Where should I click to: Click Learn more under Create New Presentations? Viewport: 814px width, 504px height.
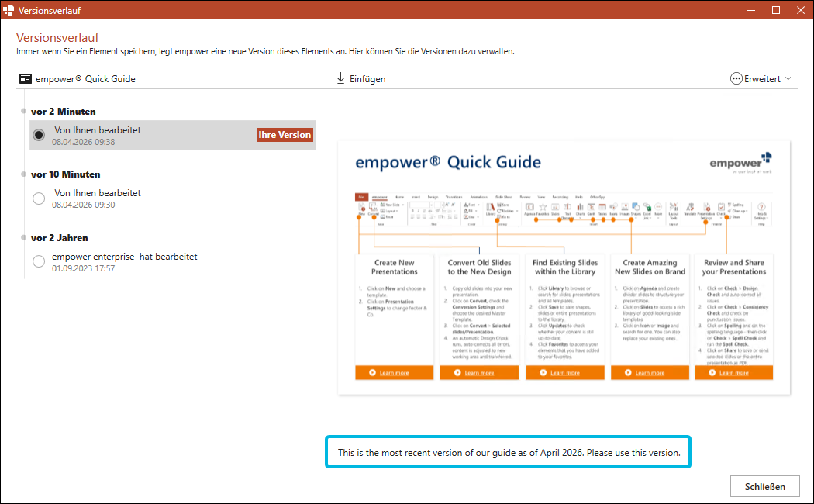pyautogui.click(x=394, y=373)
